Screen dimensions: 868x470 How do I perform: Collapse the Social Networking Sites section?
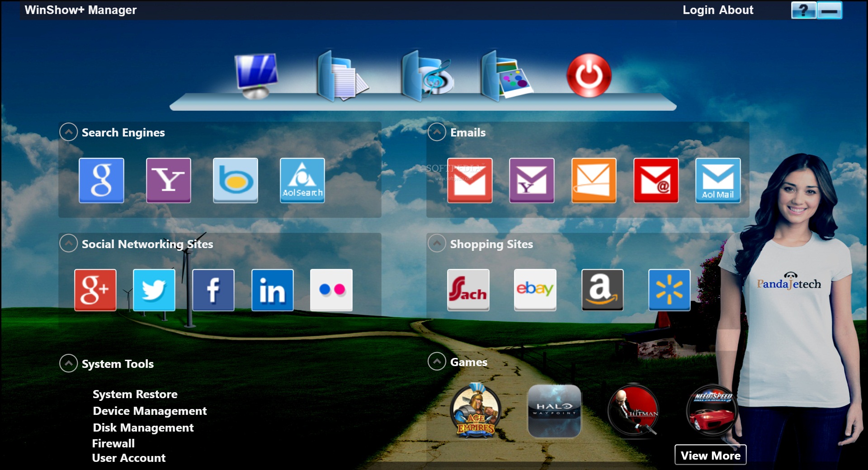click(69, 243)
